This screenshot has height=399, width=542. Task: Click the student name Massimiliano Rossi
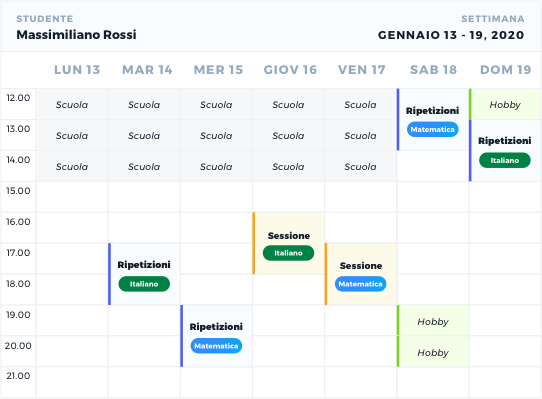click(x=76, y=35)
